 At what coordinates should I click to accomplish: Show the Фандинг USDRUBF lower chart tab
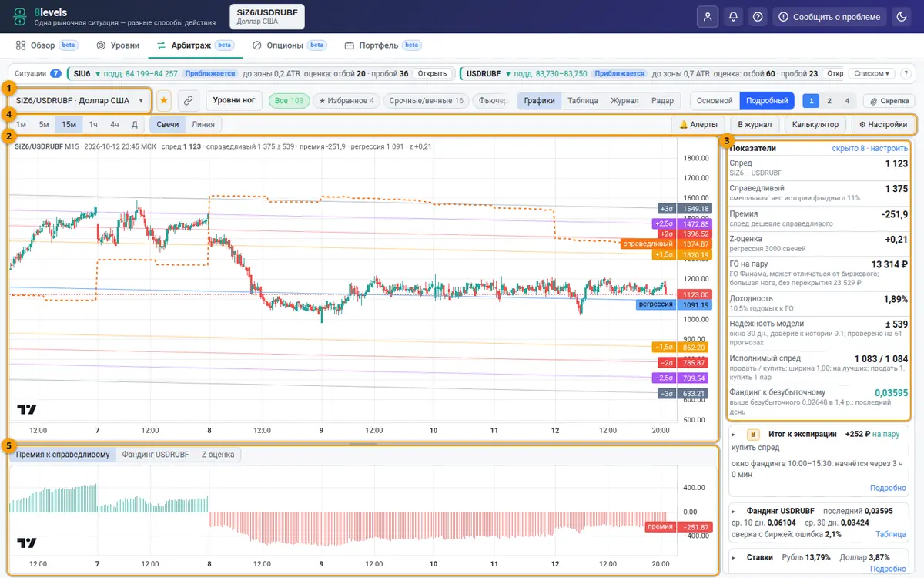pos(156,455)
